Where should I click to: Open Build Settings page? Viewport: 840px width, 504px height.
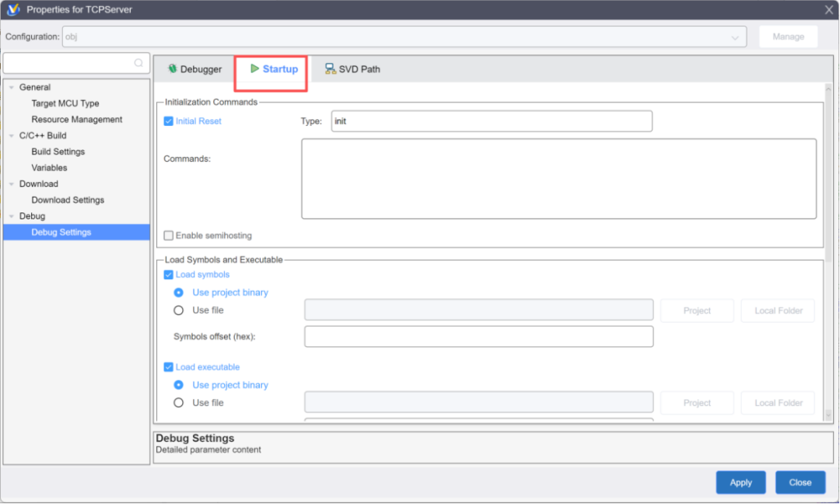[x=58, y=152]
